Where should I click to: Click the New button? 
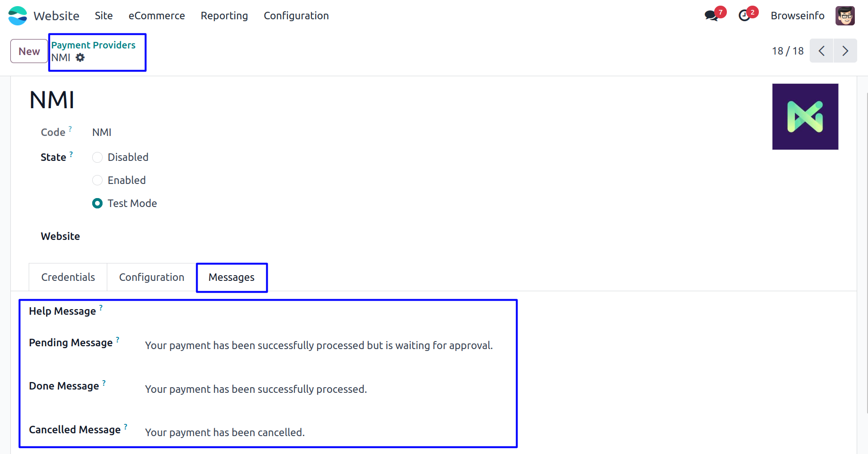[x=29, y=51]
